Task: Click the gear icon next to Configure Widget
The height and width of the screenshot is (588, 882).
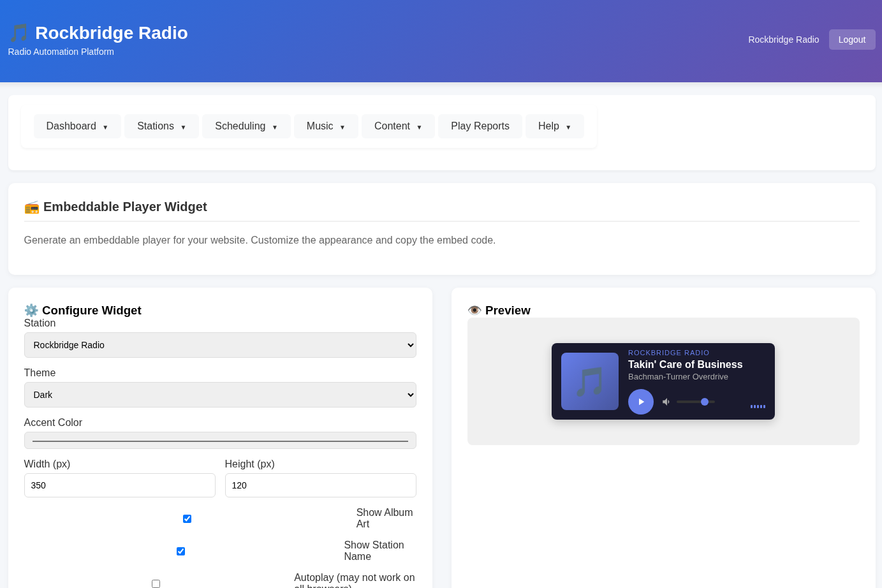Action: [x=31, y=311]
